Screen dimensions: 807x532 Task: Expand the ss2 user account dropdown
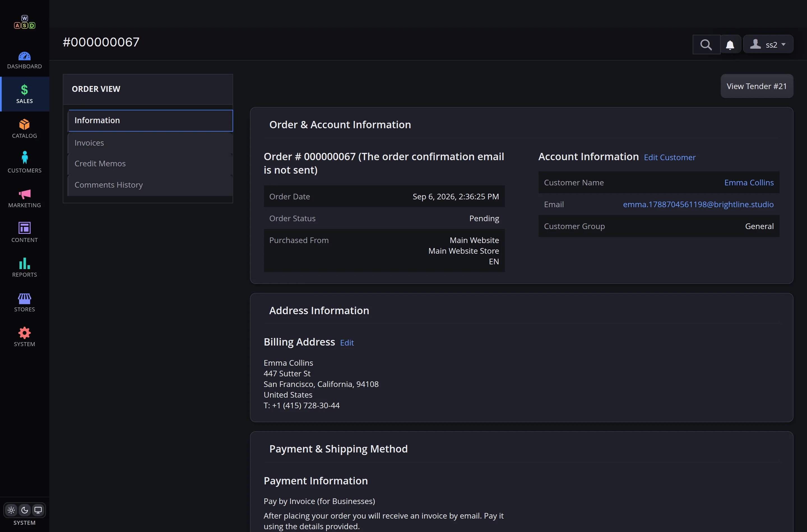768,45
